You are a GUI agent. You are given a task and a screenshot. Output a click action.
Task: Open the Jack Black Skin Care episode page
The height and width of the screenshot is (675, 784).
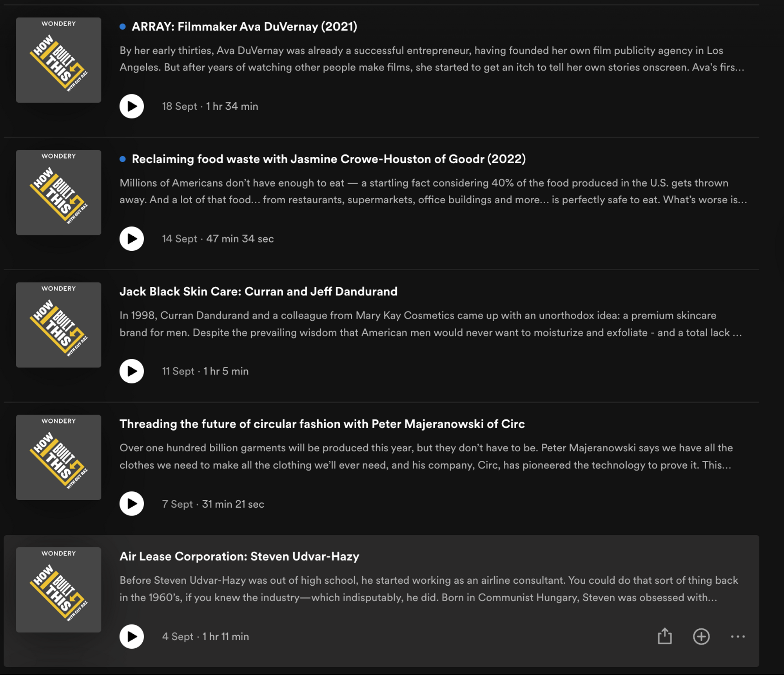coord(258,291)
